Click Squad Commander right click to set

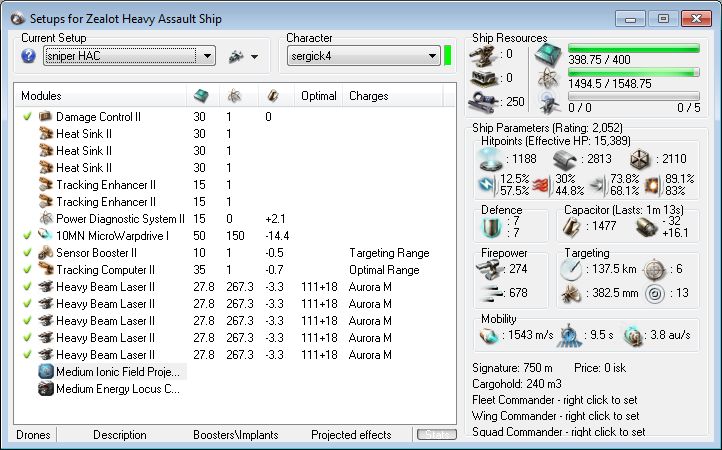pos(559,432)
